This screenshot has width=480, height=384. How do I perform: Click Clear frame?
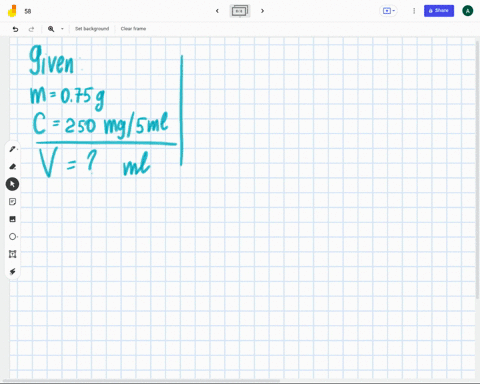pyautogui.click(x=133, y=29)
